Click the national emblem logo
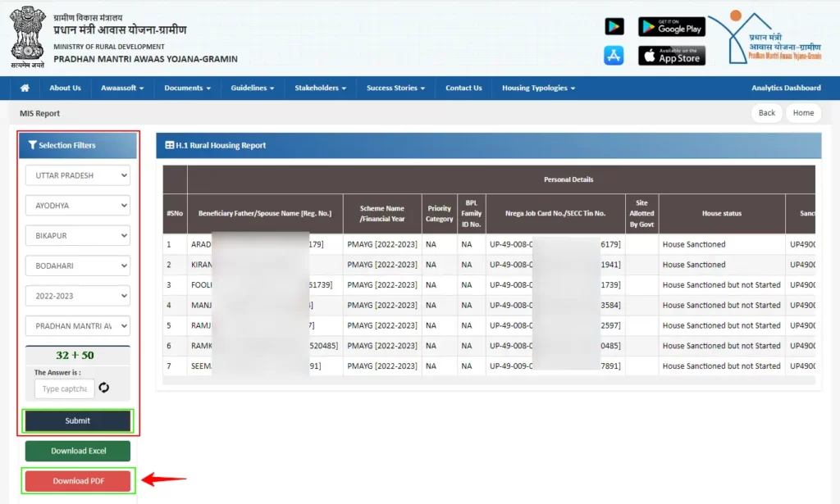This screenshot has width=840, height=504. pos(27,37)
